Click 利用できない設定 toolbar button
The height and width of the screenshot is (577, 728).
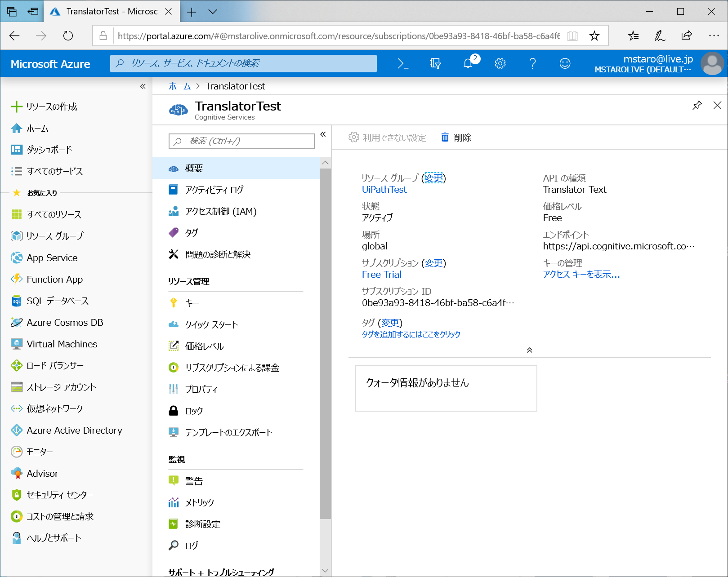[x=388, y=138]
